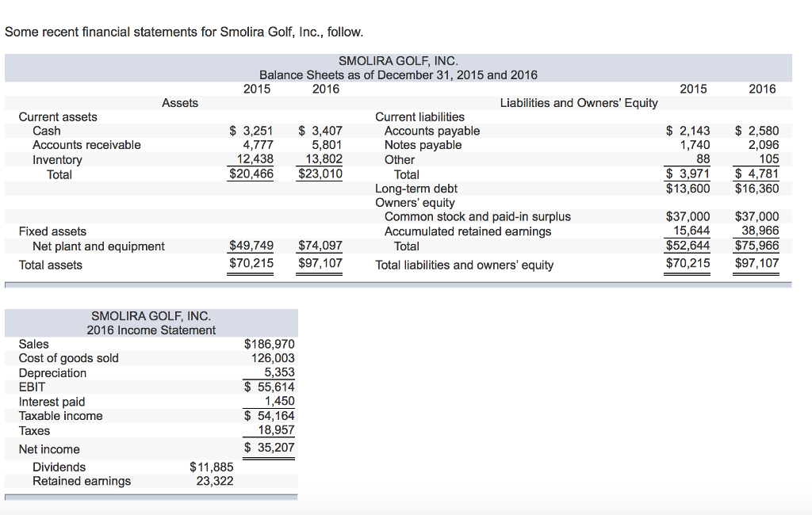The height and width of the screenshot is (515, 812).
Task: Select retained earnings addition 23,322
Action: (215, 482)
